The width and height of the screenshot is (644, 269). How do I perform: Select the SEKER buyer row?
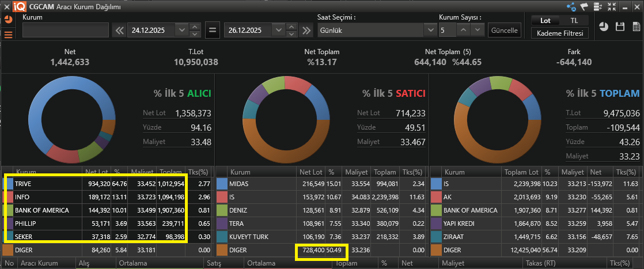(106, 237)
